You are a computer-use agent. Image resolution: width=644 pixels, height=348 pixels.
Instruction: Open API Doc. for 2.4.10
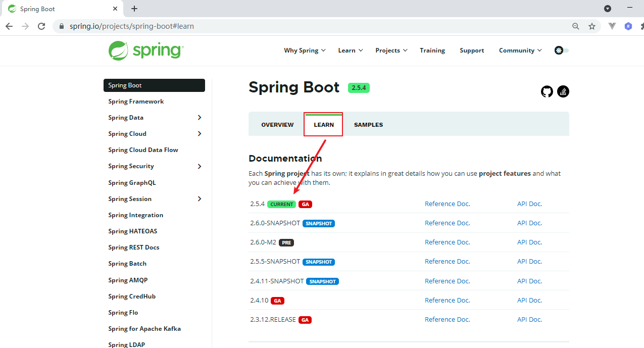(x=529, y=301)
